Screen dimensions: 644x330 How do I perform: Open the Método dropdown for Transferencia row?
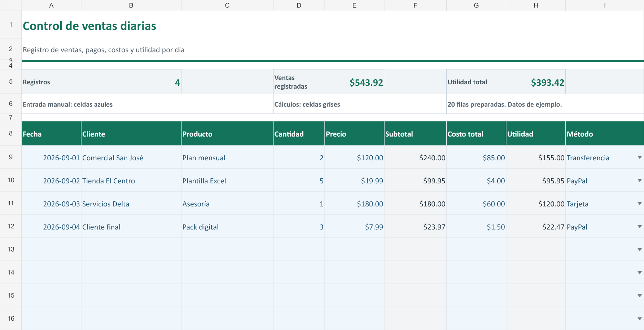[639, 157]
